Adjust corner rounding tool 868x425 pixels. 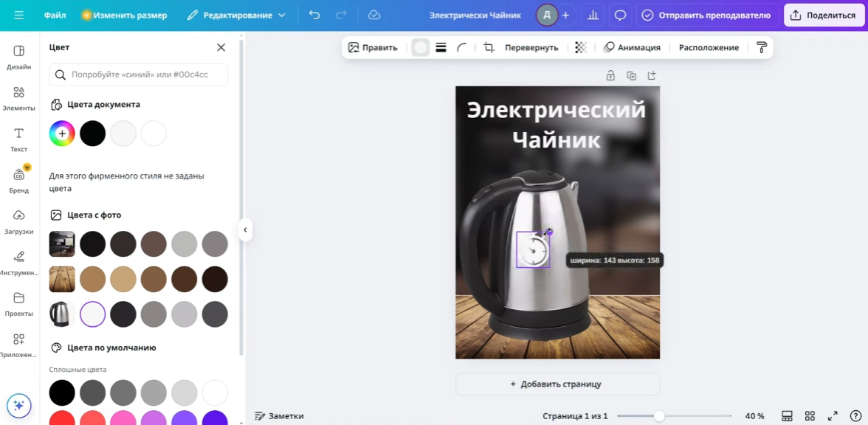(462, 47)
